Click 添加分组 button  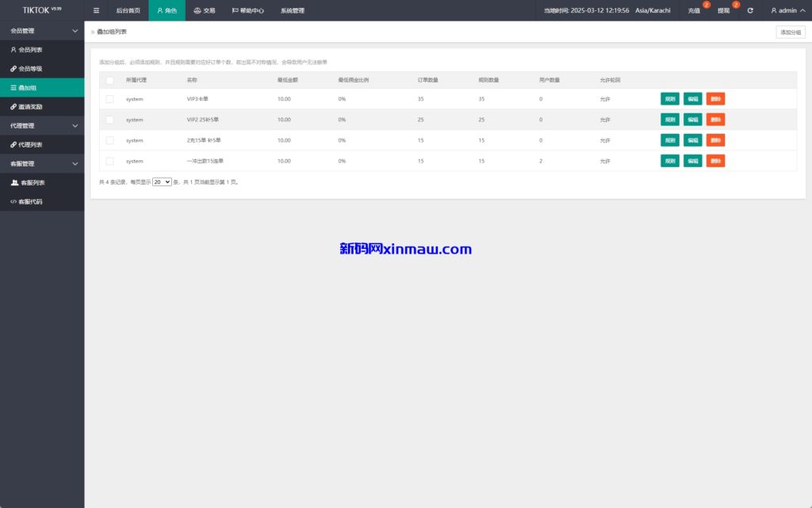(790, 32)
